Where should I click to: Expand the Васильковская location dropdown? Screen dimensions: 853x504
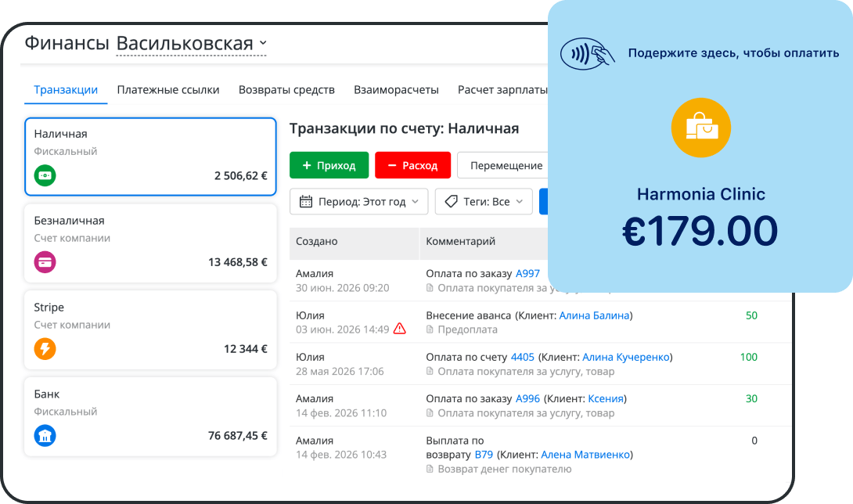pos(192,43)
